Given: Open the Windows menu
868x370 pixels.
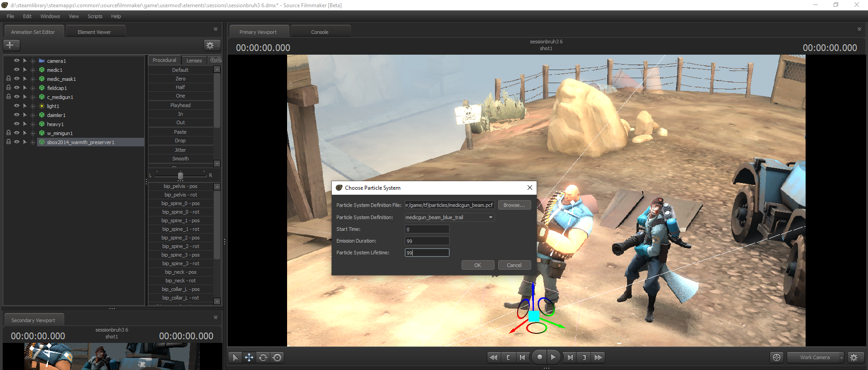Looking at the screenshot, I should point(50,16).
